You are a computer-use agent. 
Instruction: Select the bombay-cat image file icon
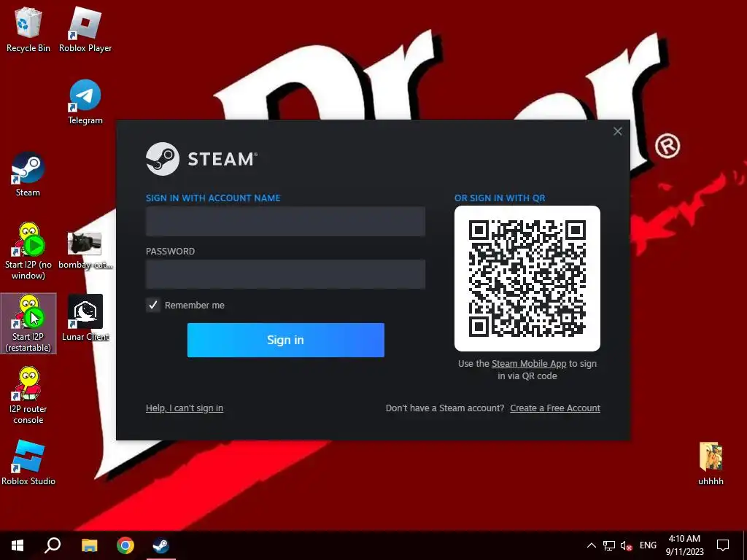(85, 251)
